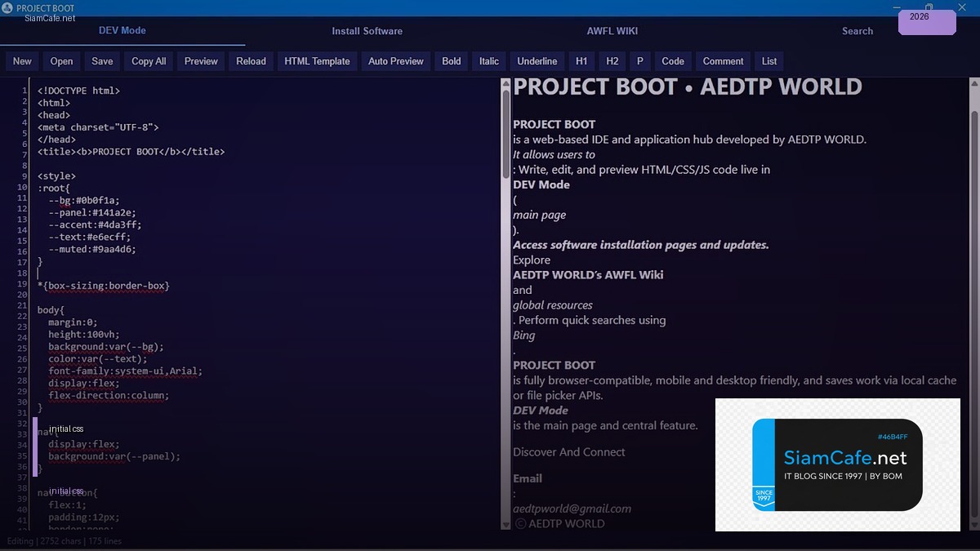Insert an H2 heading

pos(612,60)
